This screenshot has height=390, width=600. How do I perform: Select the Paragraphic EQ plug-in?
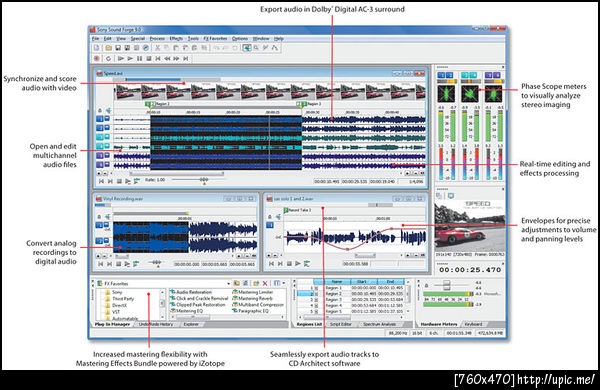(x=250, y=311)
